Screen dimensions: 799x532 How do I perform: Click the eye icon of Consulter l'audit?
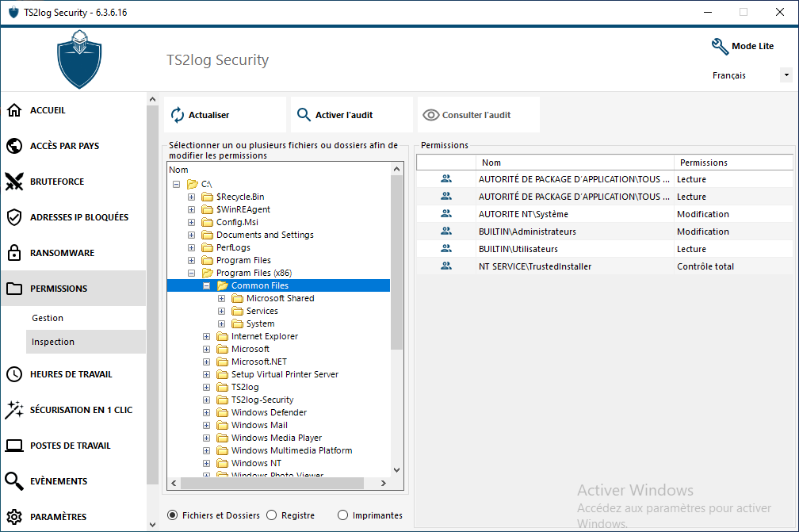click(x=431, y=115)
